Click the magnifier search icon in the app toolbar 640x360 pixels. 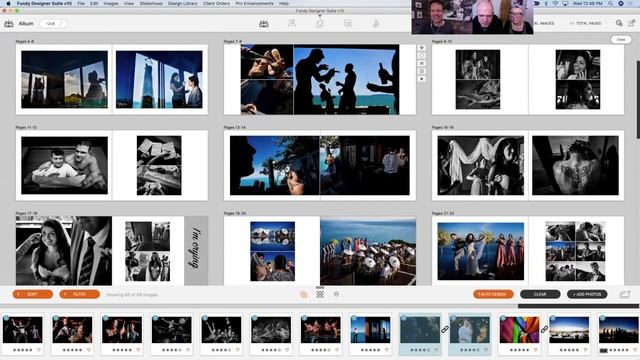pyautogui.click(x=619, y=23)
